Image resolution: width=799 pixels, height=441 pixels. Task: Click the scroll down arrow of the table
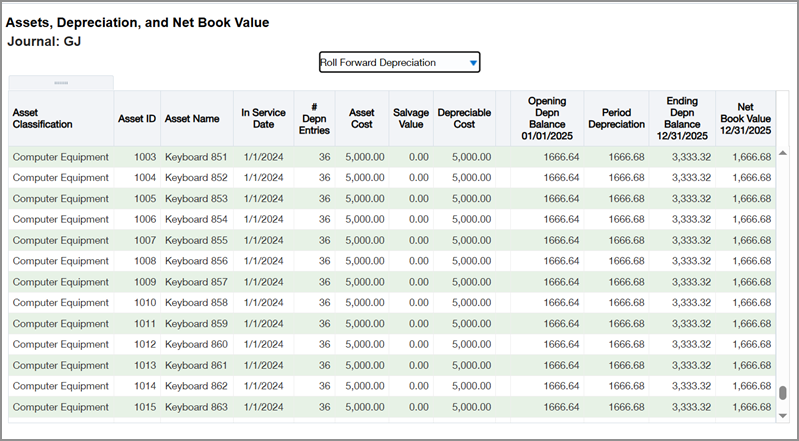[783, 415]
